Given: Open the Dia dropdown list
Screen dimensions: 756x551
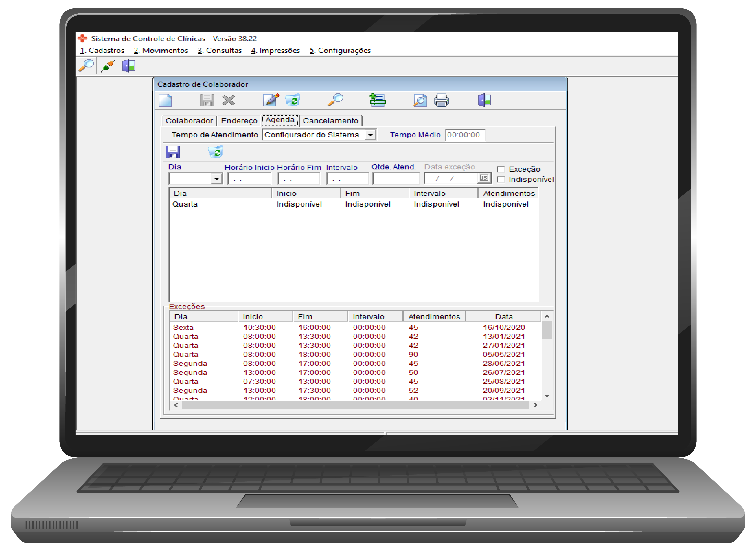Looking at the screenshot, I should tap(216, 179).
